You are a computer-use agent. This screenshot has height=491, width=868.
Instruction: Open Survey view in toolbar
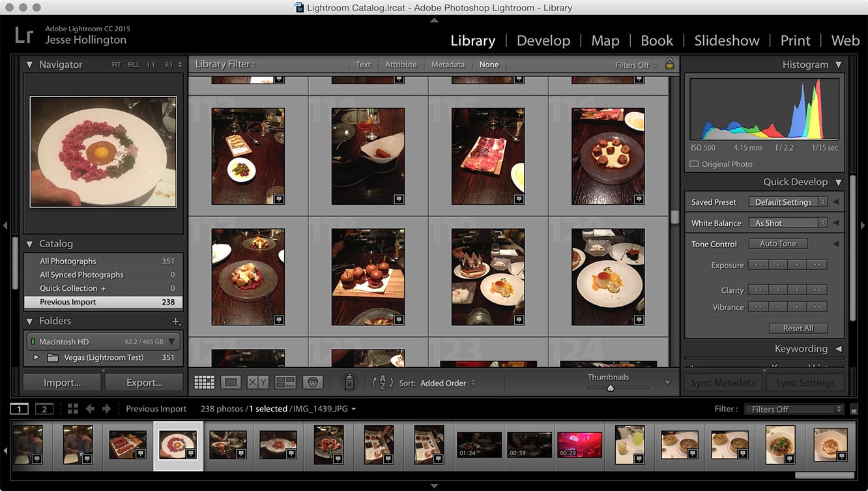click(x=285, y=383)
